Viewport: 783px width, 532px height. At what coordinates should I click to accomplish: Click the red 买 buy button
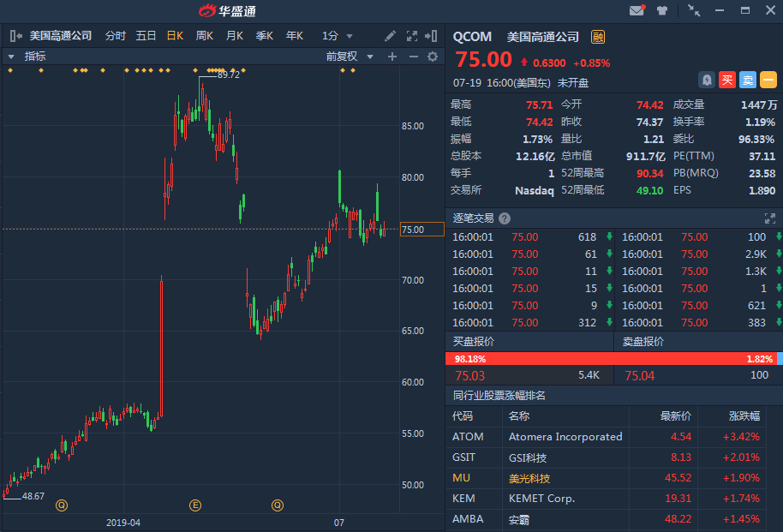pyautogui.click(x=727, y=80)
